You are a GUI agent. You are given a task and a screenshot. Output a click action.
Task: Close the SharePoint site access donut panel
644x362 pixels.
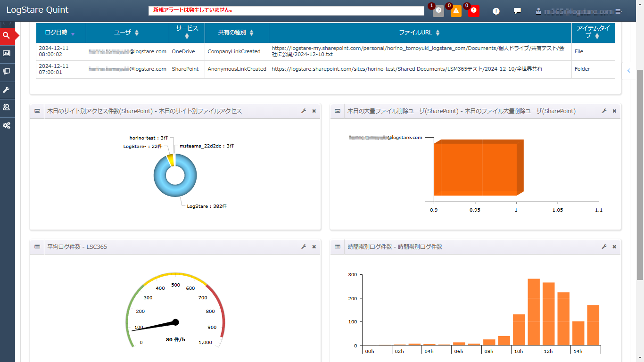pyautogui.click(x=314, y=111)
